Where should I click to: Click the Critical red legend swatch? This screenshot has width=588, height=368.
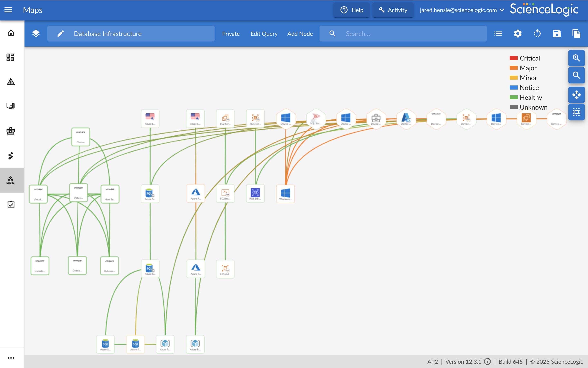click(513, 58)
